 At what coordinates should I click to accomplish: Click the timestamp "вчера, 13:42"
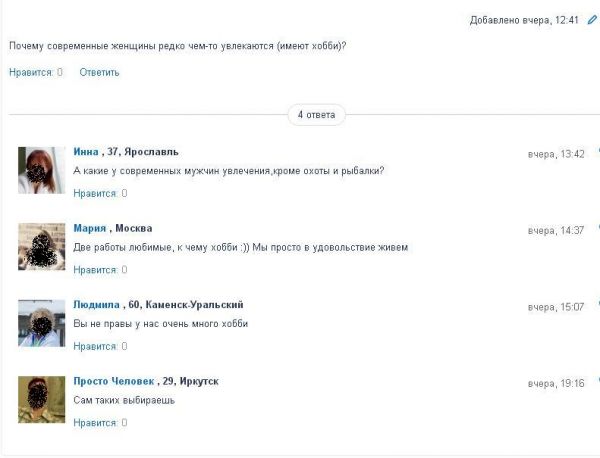(x=556, y=154)
